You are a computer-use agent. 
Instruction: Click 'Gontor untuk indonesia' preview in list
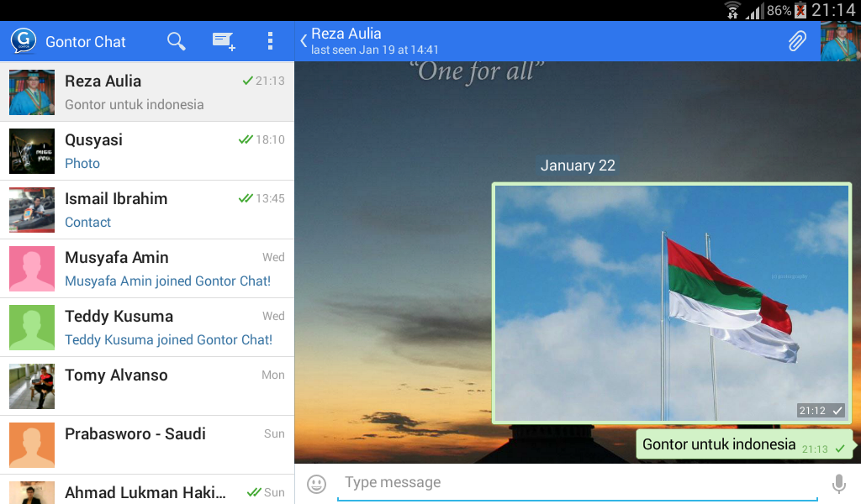tap(134, 105)
